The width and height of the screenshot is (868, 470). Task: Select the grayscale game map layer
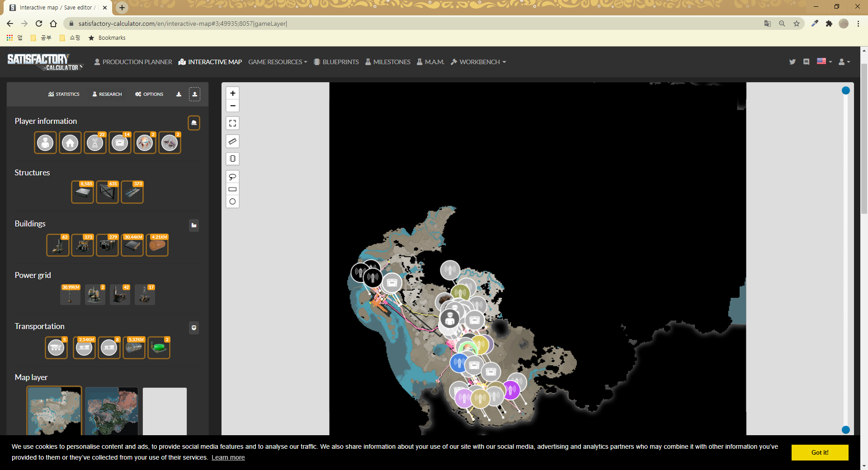click(54, 411)
